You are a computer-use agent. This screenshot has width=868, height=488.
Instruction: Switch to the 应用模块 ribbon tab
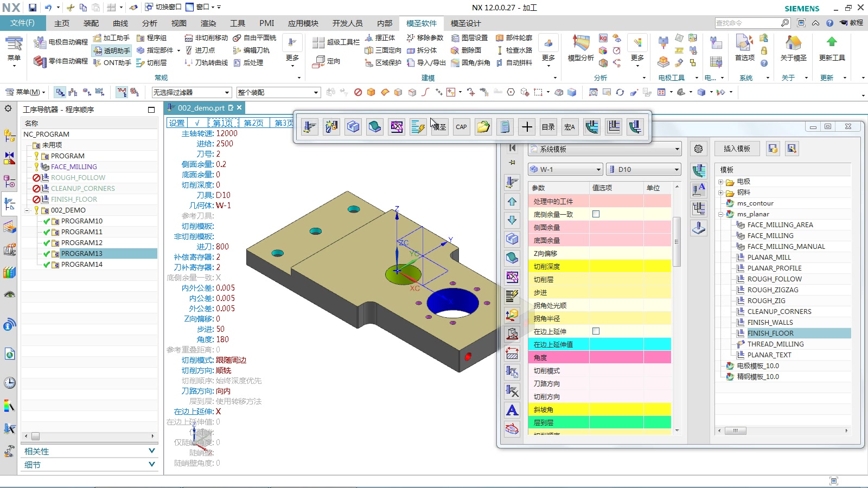303,23
